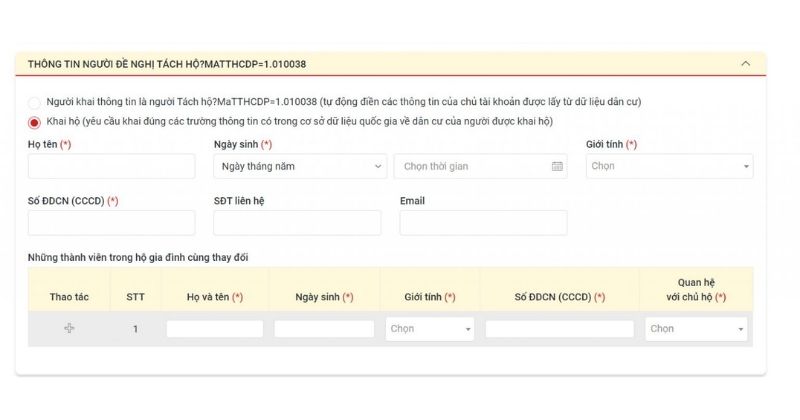Select the 'Khai hộ' radio option

[x=35, y=122]
